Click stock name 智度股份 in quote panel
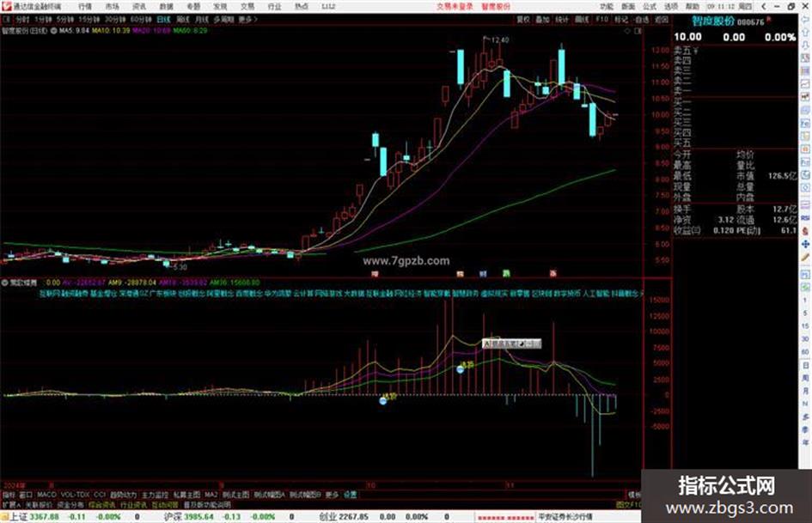Viewport: 812px width, 523px height. point(713,21)
